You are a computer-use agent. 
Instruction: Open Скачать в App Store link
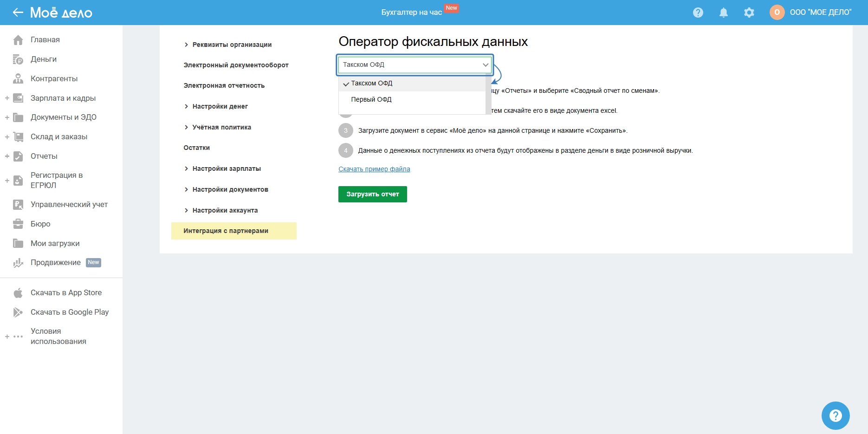point(66,293)
